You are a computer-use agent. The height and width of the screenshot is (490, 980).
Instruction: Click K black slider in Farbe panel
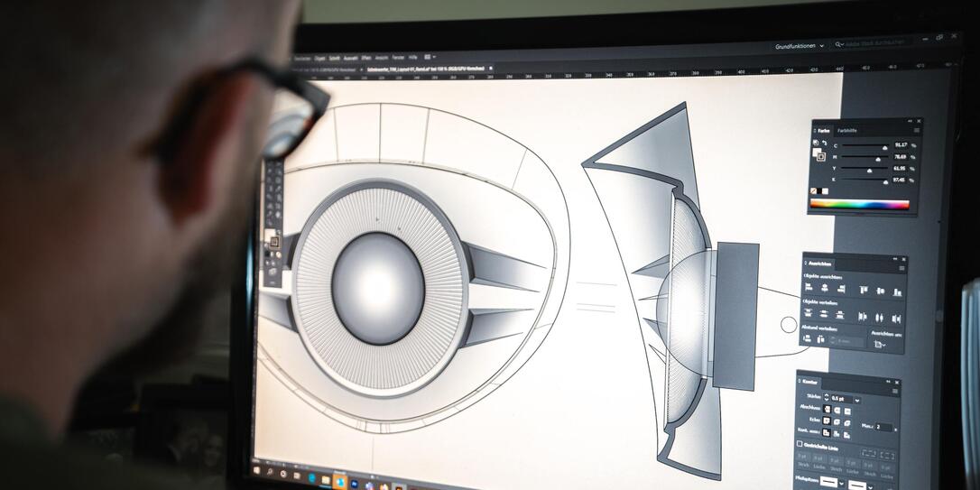click(864, 180)
